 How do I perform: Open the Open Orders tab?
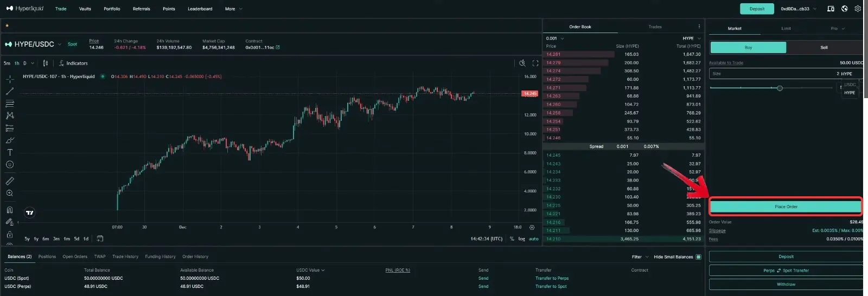(75, 256)
